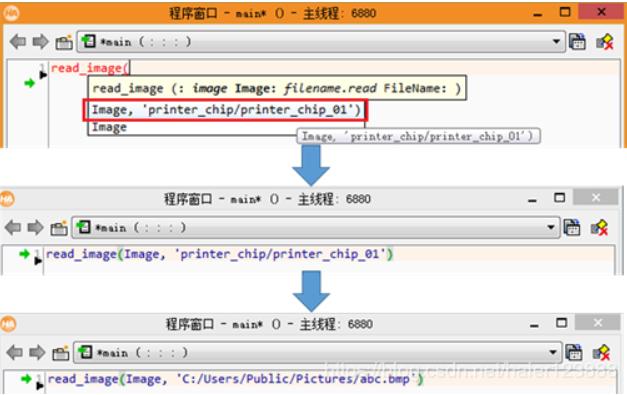Close the orange-titled program window
Screen dimensions: 627x395
tap(601, 12)
